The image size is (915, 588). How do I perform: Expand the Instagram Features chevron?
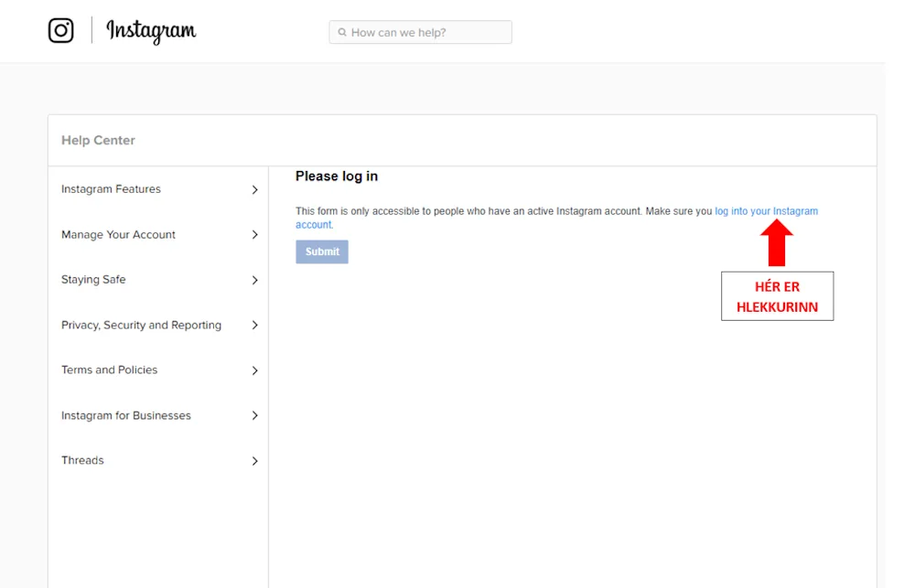[255, 189]
